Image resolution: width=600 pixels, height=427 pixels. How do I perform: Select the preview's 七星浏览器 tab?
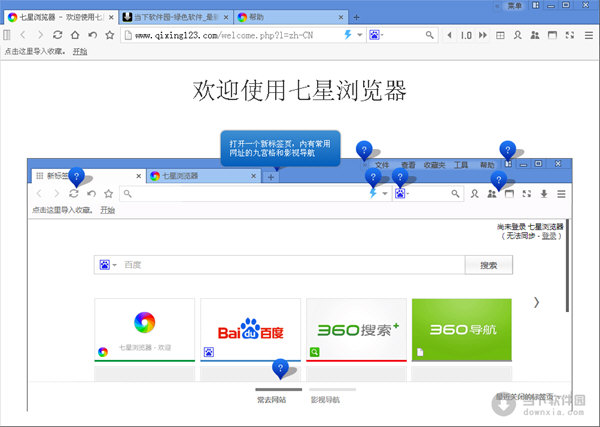click(204, 176)
